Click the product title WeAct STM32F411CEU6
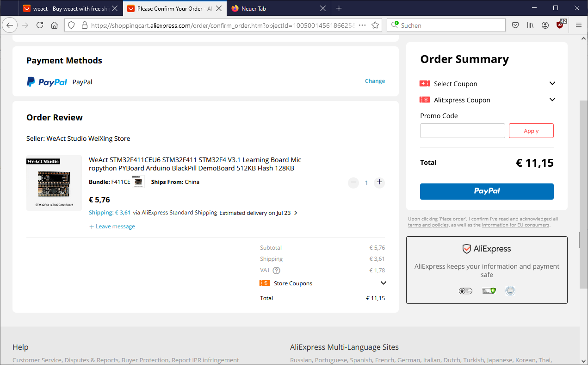The width and height of the screenshot is (588, 365). click(195, 164)
